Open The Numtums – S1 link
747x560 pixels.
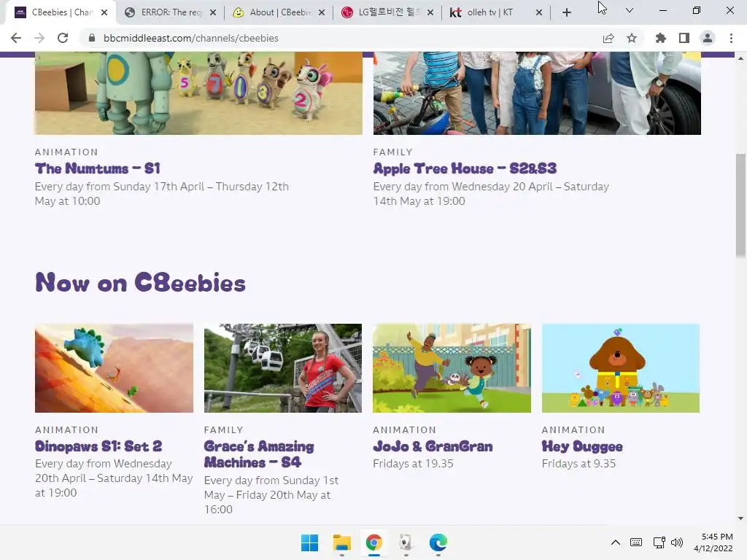pyautogui.click(x=98, y=168)
